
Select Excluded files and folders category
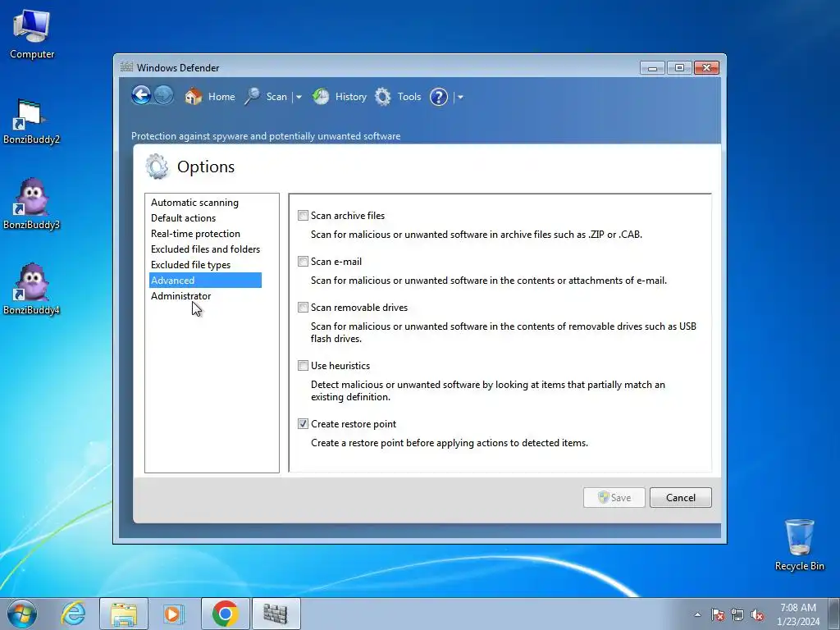pos(205,249)
